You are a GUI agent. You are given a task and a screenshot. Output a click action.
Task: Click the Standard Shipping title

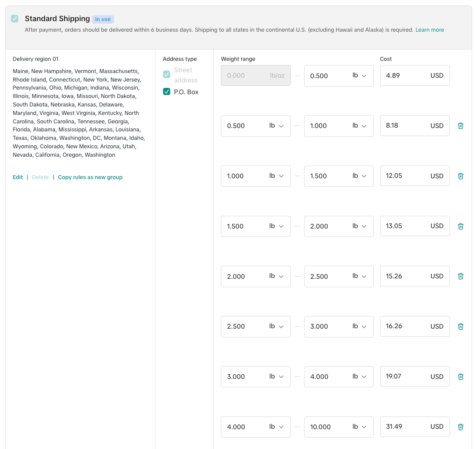coord(57,19)
